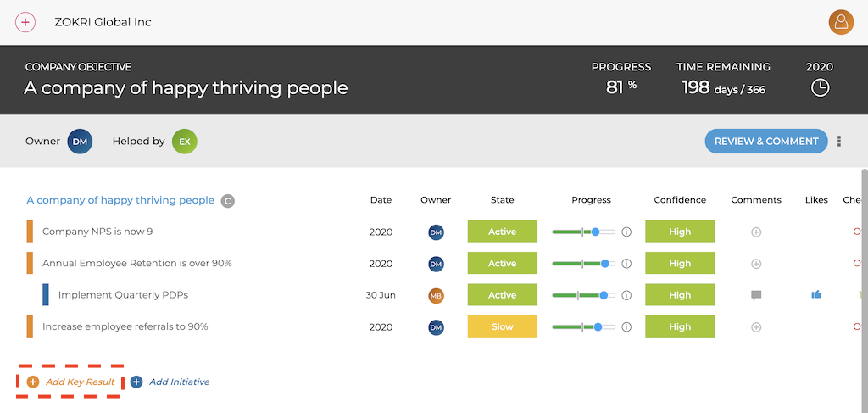
Task: Click the EX helper avatar
Action: (184, 141)
